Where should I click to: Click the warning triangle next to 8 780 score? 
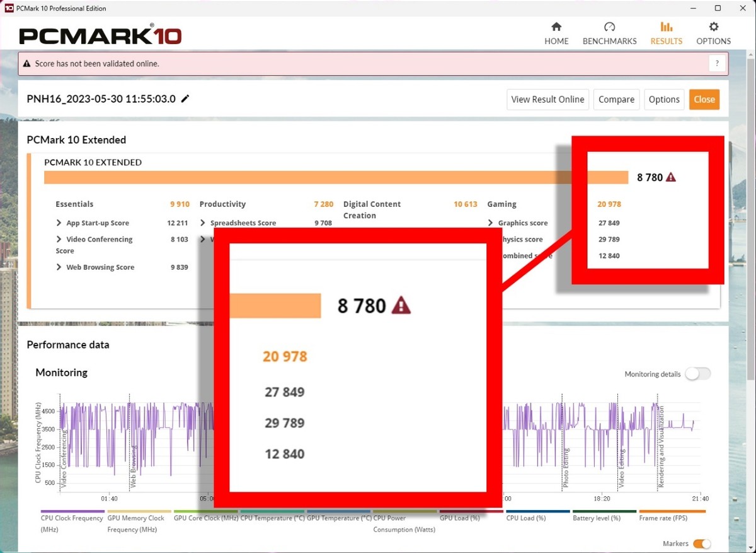pyautogui.click(x=670, y=177)
